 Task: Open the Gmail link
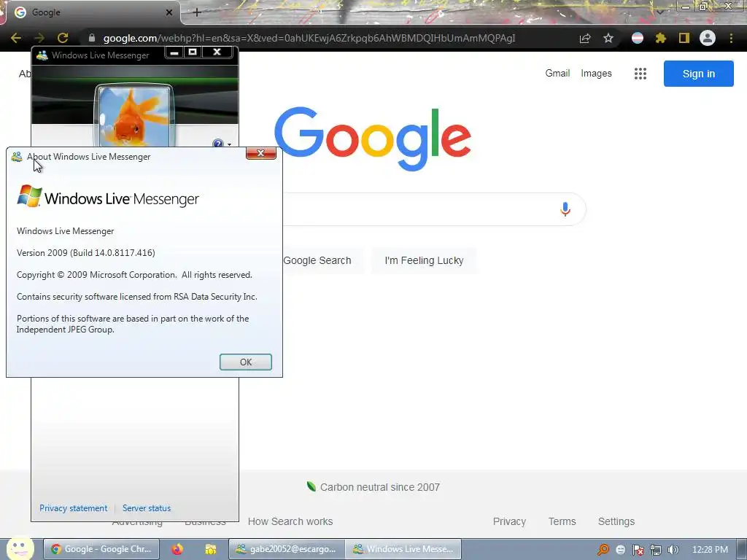pos(557,74)
